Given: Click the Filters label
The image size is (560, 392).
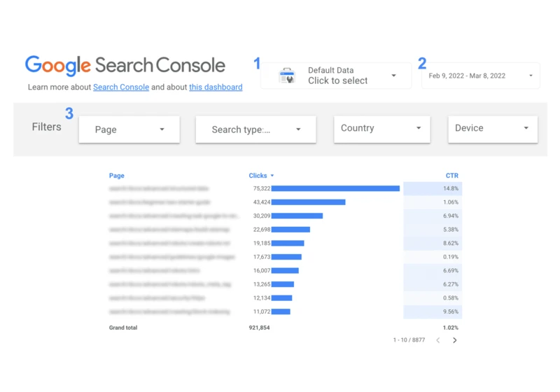Looking at the screenshot, I should pyautogui.click(x=46, y=127).
